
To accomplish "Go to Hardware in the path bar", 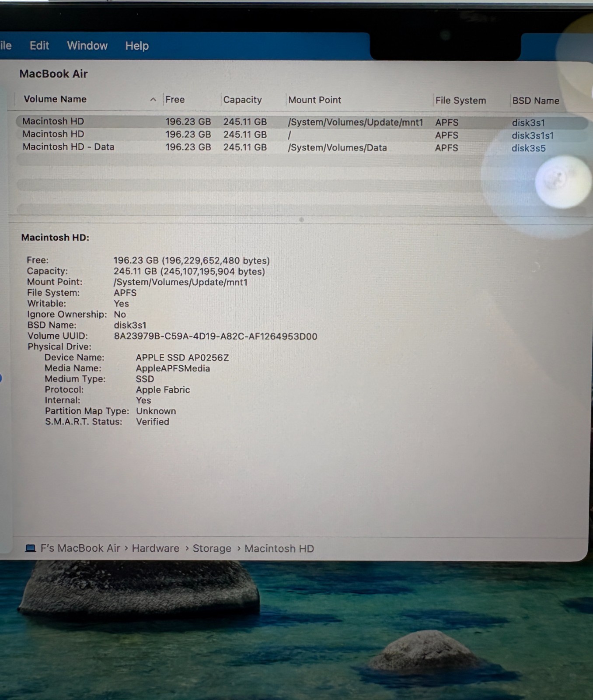I will [x=156, y=548].
